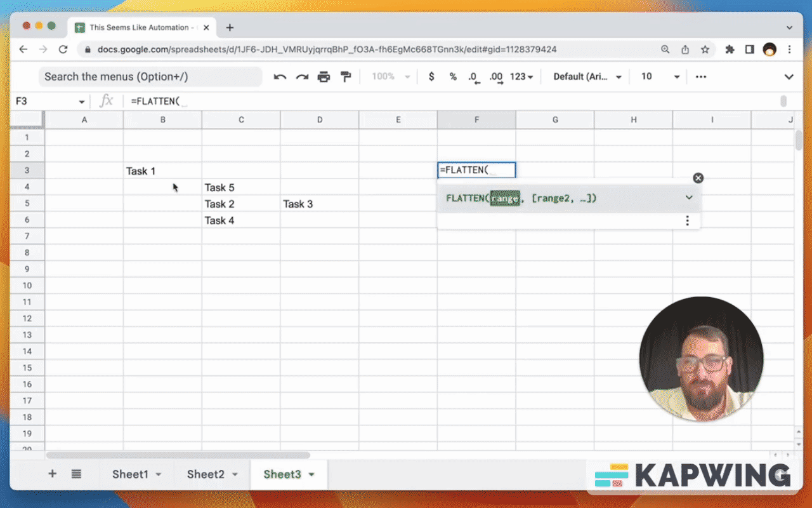Open Sheet3 tab options arrow
The height and width of the screenshot is (508, 812).
[311, 474]
